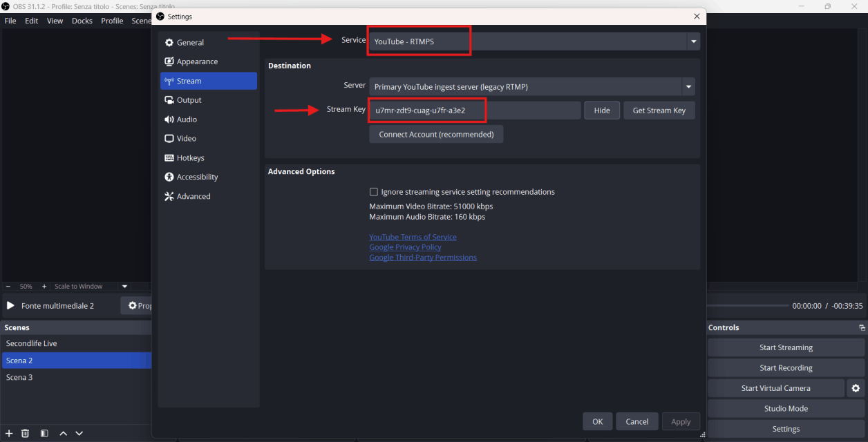Open the General settings category
868x442 pixels.
point(208,43)
